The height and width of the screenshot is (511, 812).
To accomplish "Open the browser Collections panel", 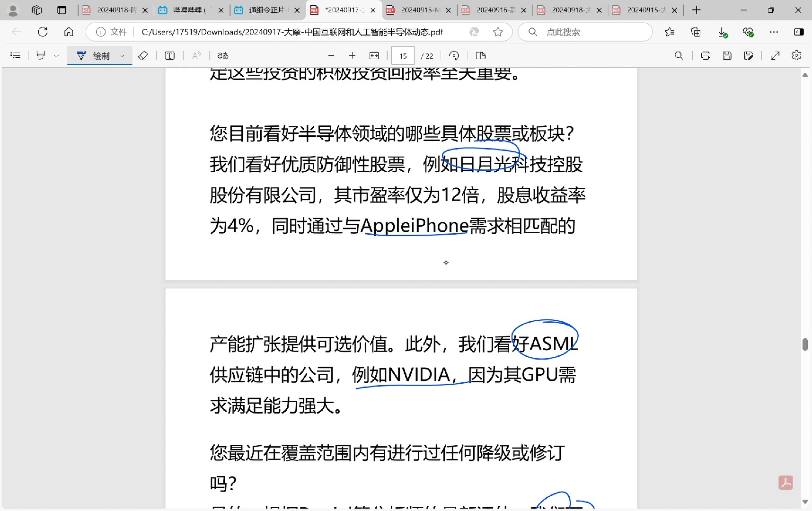I will (696, 32).
